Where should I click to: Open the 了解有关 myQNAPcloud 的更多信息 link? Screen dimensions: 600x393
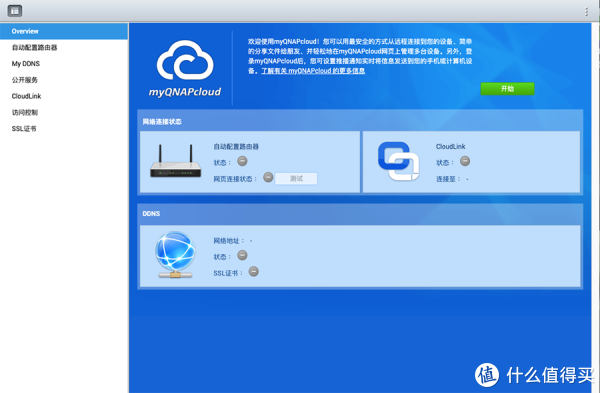tap(313, 71)
